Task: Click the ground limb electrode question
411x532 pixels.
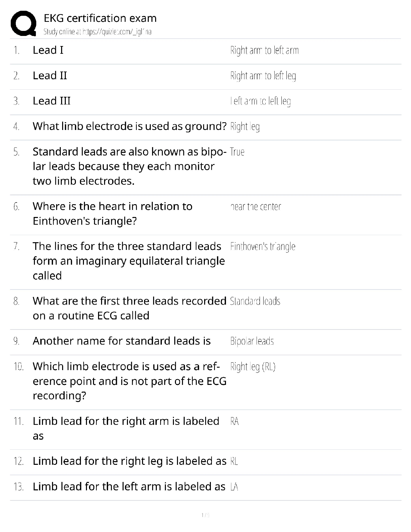Action: pos(130,126)
